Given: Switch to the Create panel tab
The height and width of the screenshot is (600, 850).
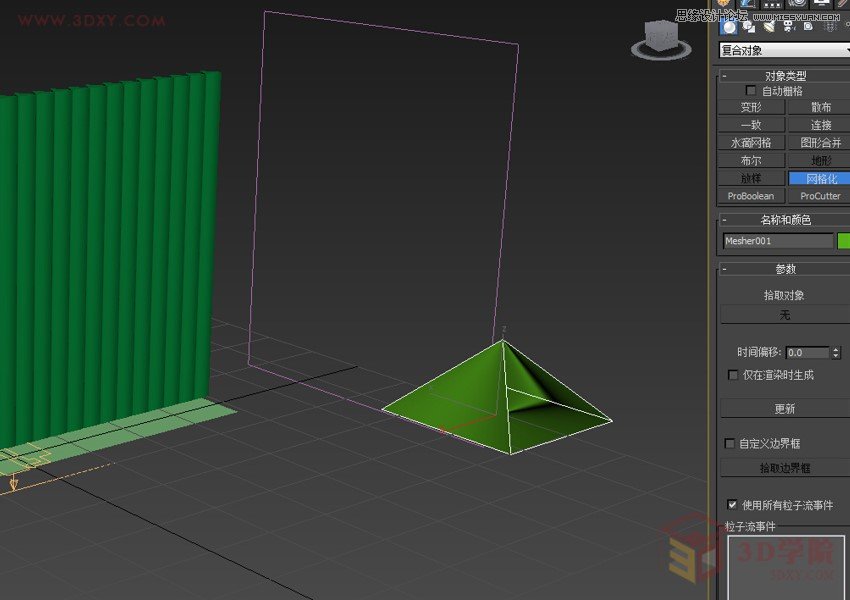Looking at the screenshot, I should pyautogui.click(x=723, y=5).
